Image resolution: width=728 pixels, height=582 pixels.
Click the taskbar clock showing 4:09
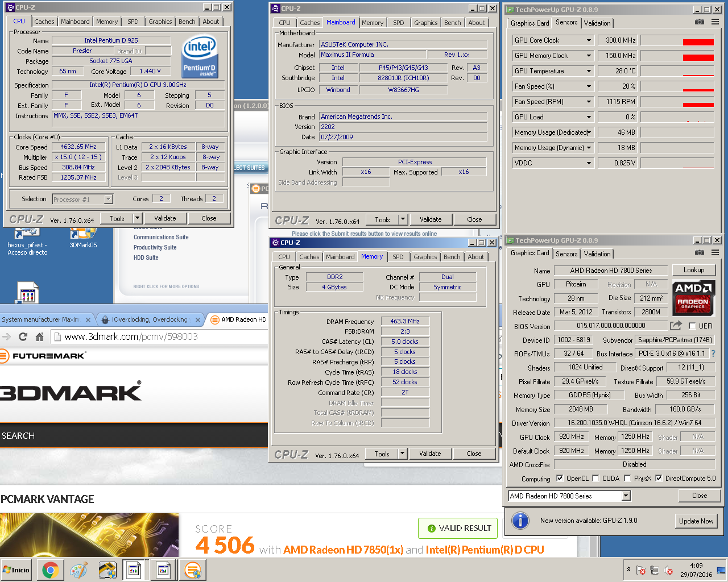(696, 570)
